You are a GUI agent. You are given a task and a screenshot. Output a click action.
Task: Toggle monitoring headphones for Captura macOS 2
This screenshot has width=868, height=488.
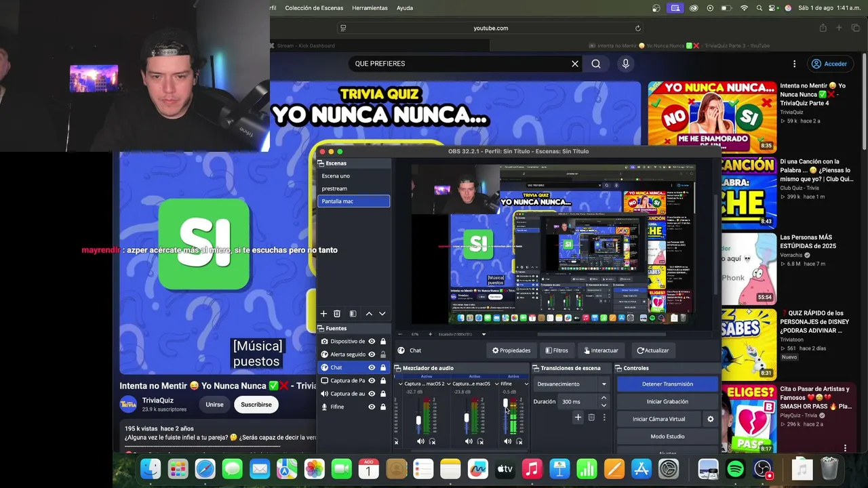(433, 441)
